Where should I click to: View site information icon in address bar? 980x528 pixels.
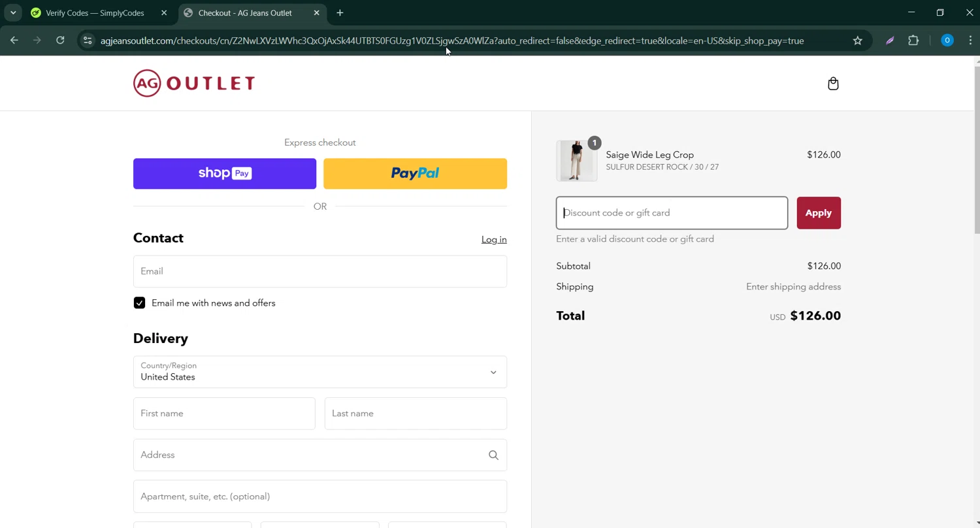pos(88,41)
